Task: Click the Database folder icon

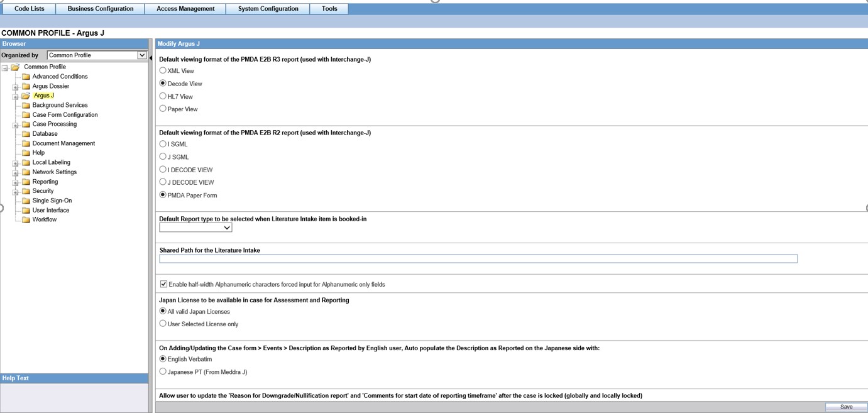Action: click(x=26, y=134)
